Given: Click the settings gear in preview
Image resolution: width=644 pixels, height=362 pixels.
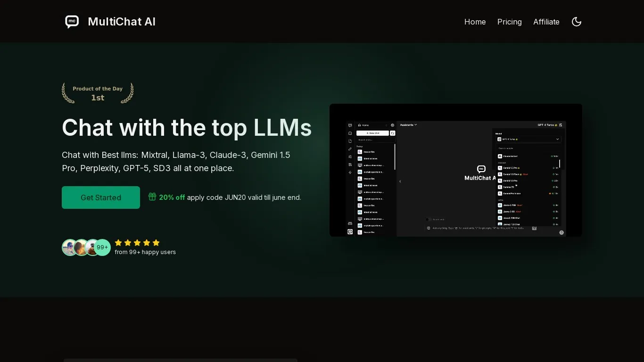Looking at the screenshot, I should click(392, 125).
